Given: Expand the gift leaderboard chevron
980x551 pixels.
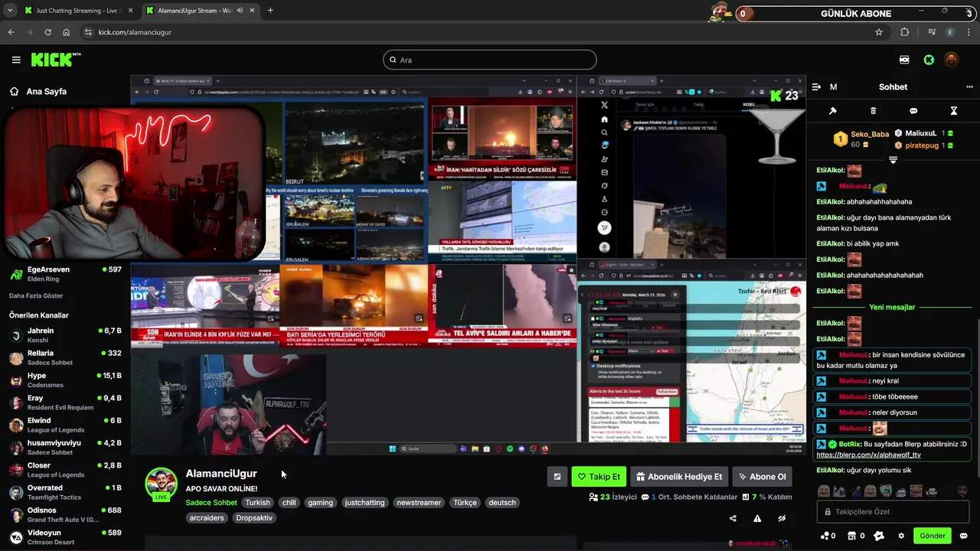Looking at the screenshot, I should 893,160.
